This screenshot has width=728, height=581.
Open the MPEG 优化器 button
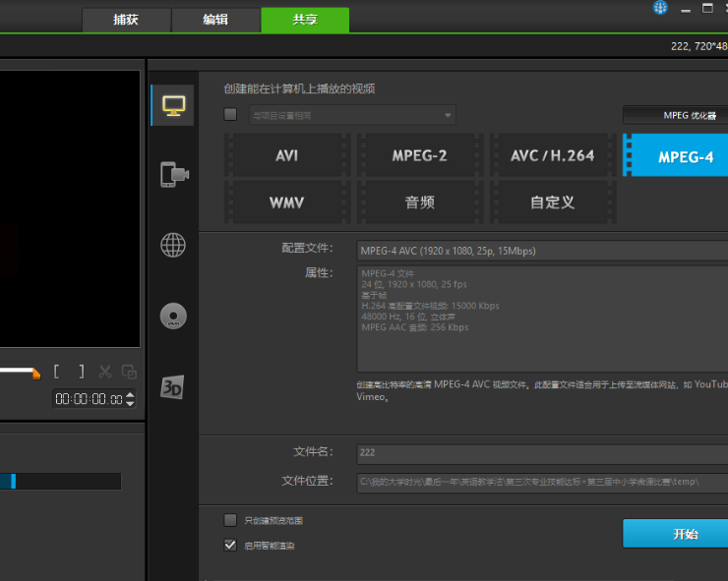click(679, 115)
